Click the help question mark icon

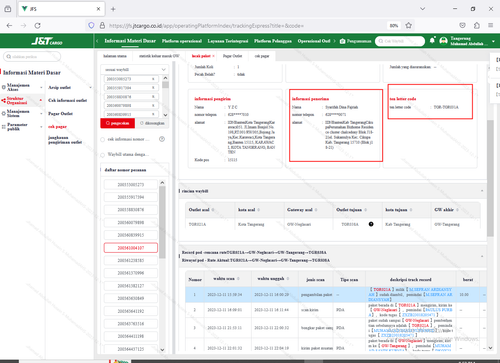162,139
